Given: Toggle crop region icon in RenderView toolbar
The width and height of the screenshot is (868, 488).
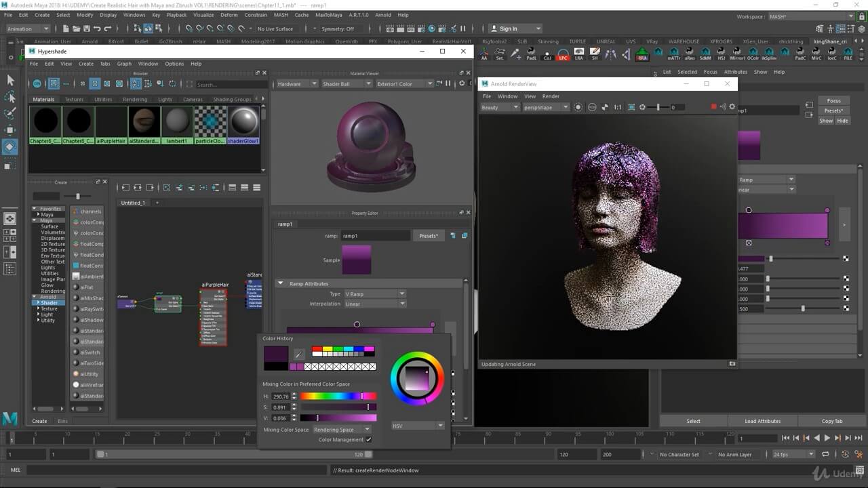Looking at the screenshot, I should [631, 107].
